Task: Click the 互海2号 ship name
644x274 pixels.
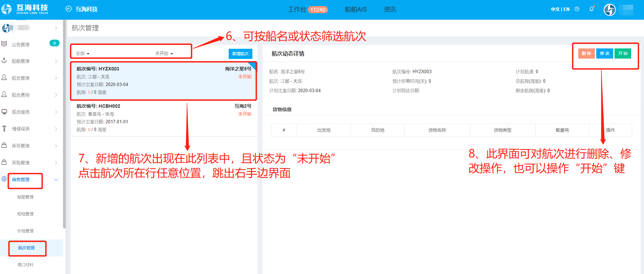Action: pyautogui.click(x=243, y=106)
